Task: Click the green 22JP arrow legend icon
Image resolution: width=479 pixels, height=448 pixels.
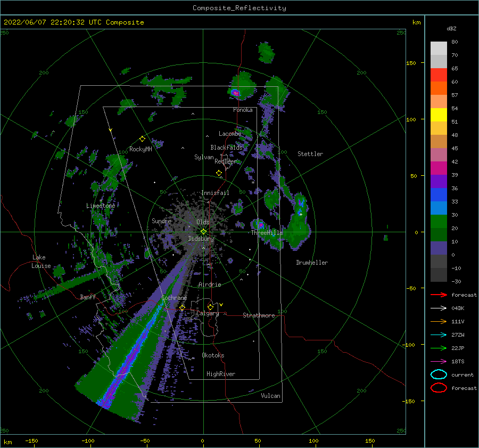Action: click(439, 348)
